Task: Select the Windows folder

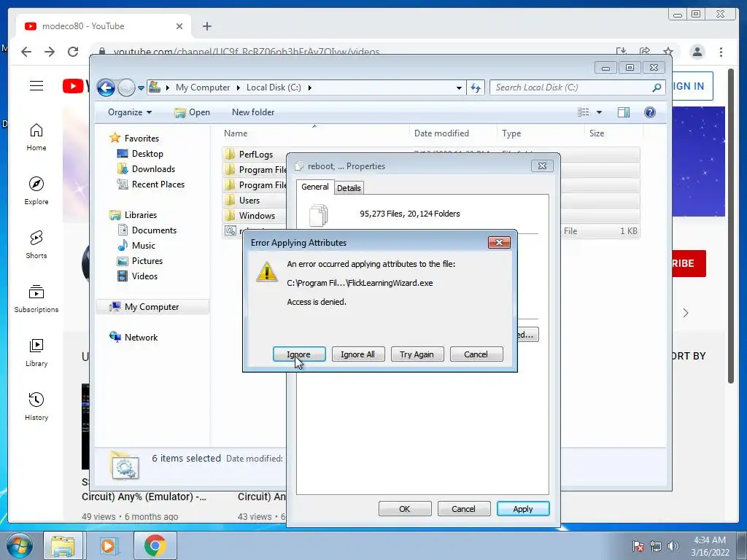Action: point(257,216)
